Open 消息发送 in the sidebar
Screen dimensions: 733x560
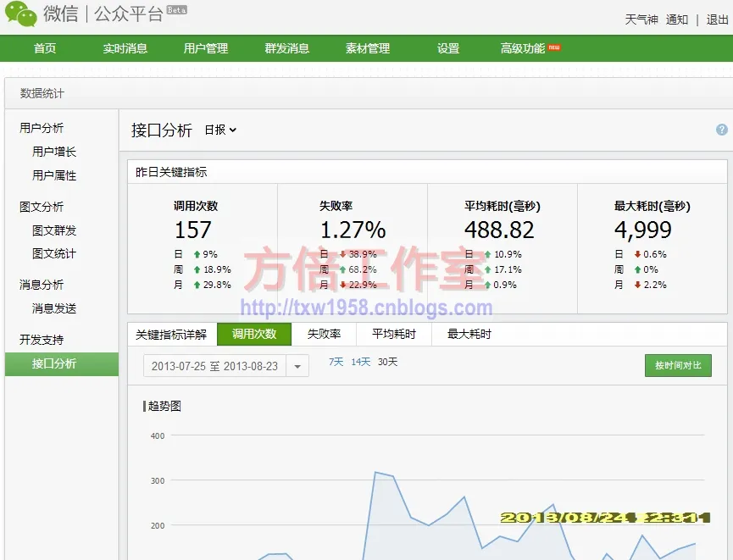pyautogui.click(x=54, y=308)
